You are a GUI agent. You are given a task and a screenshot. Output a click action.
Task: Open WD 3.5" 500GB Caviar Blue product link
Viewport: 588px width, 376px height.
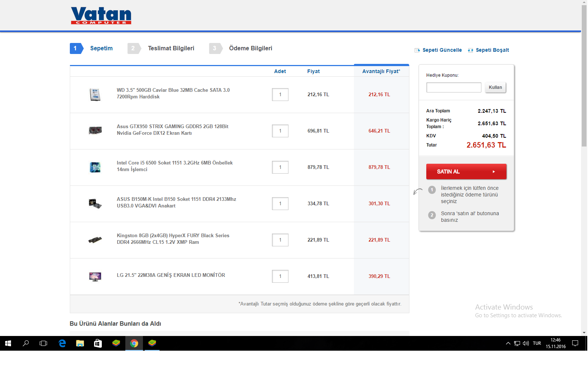point(173,93)
